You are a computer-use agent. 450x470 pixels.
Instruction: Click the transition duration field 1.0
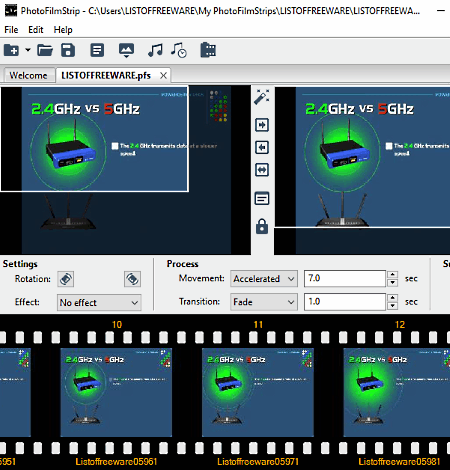pyautogui.click(x=345, y=302)
